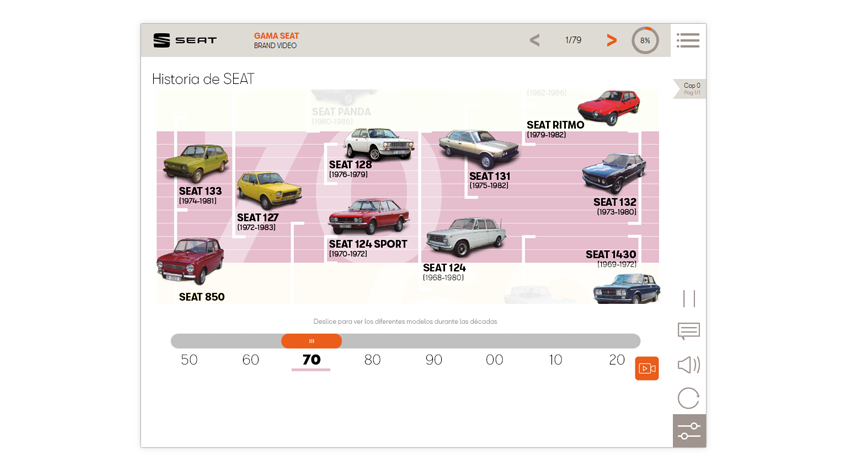The image size is (848, 471).
Task: Click the 8% progress circle indicator
Action: [x=645, y=41]
